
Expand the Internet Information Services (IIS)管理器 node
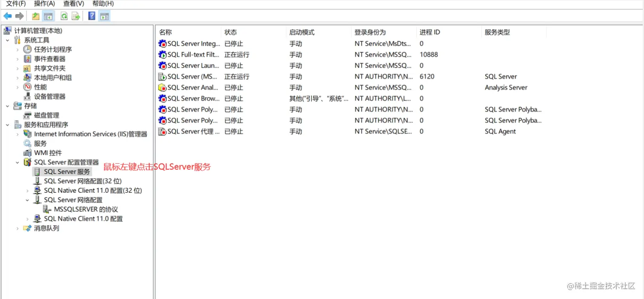pyautogui.click(x=17, y=134)
